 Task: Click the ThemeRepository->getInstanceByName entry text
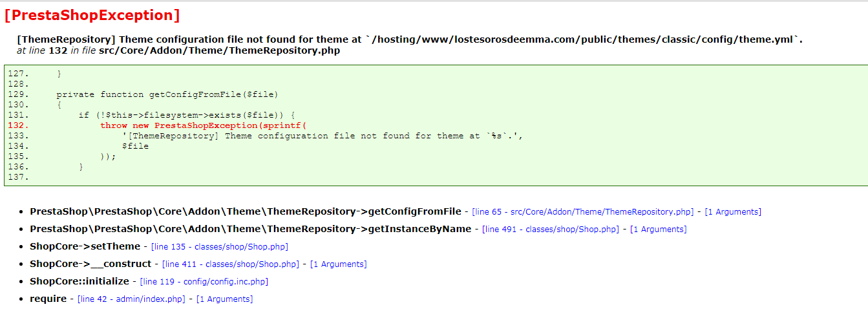click(x=251, y=229)
